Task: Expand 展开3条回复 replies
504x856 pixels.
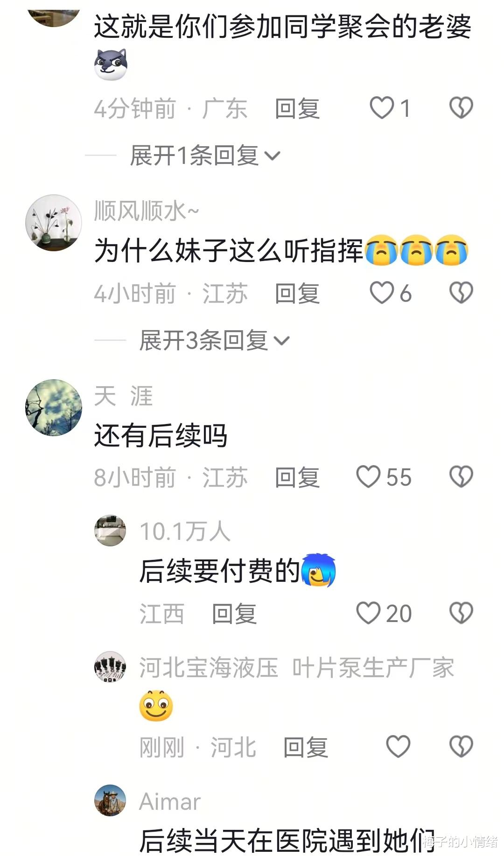Action: click(x=214, y=340)
